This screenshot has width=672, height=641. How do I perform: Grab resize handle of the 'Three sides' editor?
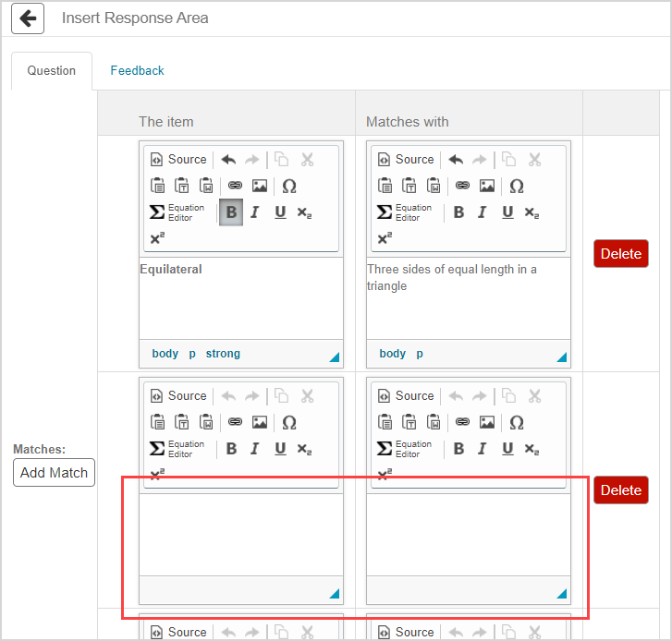[x=562, y=357]
